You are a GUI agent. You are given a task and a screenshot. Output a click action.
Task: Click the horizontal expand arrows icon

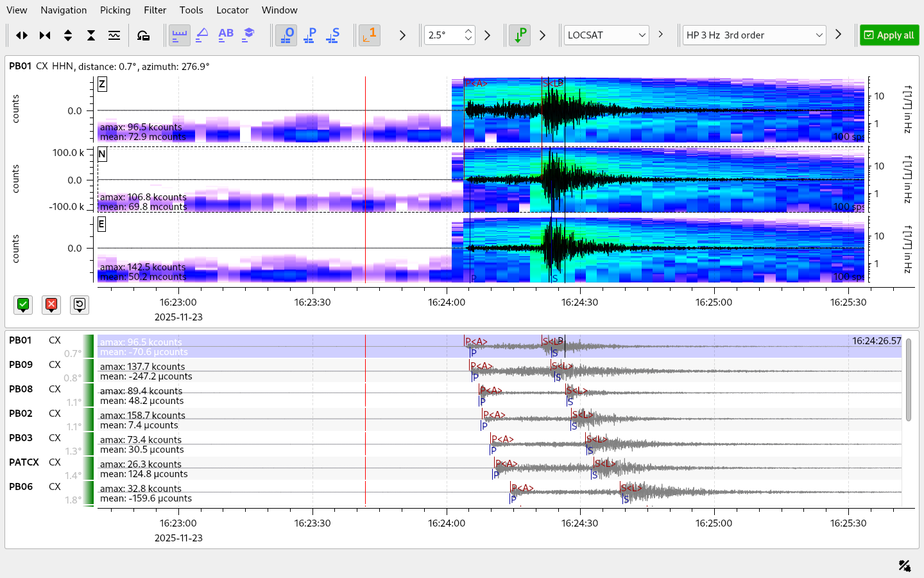coord(22,35)
